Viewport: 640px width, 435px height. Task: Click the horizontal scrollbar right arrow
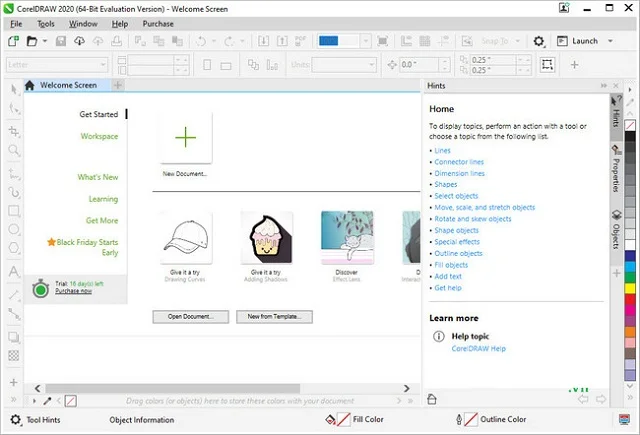(407, 388)
